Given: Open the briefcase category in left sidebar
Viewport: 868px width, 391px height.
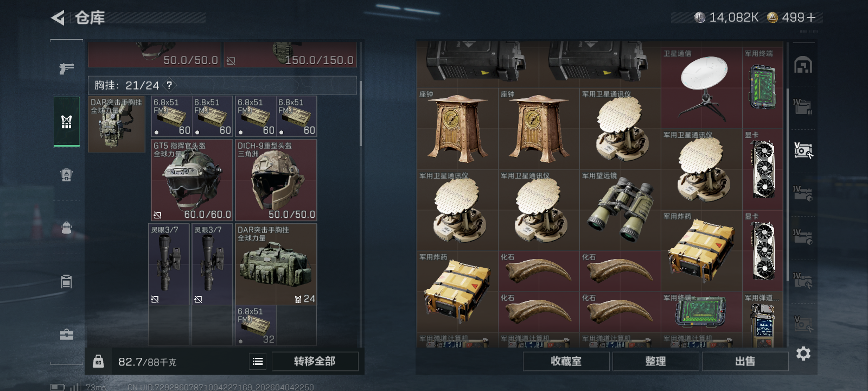Looking at the screenshot, I should (x=66, y=334).
